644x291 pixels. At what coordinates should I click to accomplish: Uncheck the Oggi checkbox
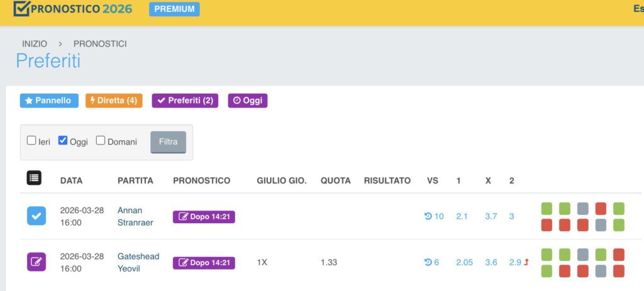pyautogui.click(x=63, y=141)
